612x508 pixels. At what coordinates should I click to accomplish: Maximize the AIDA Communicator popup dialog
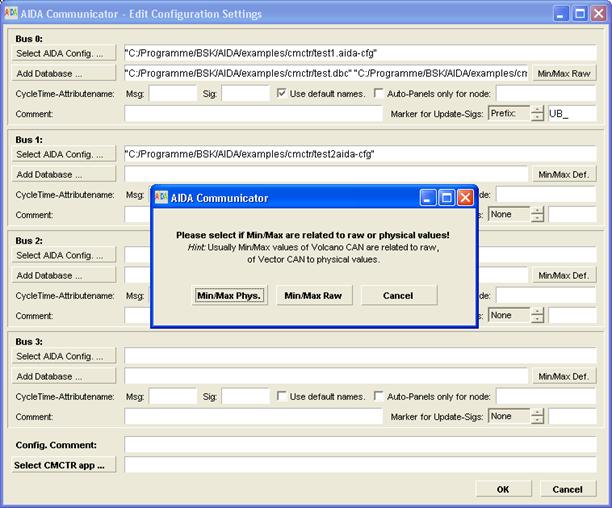click(447, 198)
